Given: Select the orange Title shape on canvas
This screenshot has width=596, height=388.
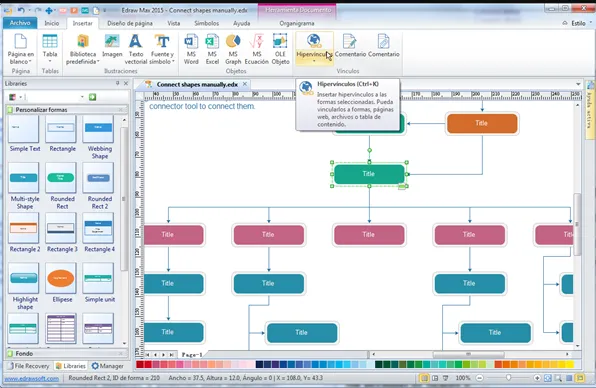Looking at the screenshot, I should pyautogui.click(x=482, y=123).
